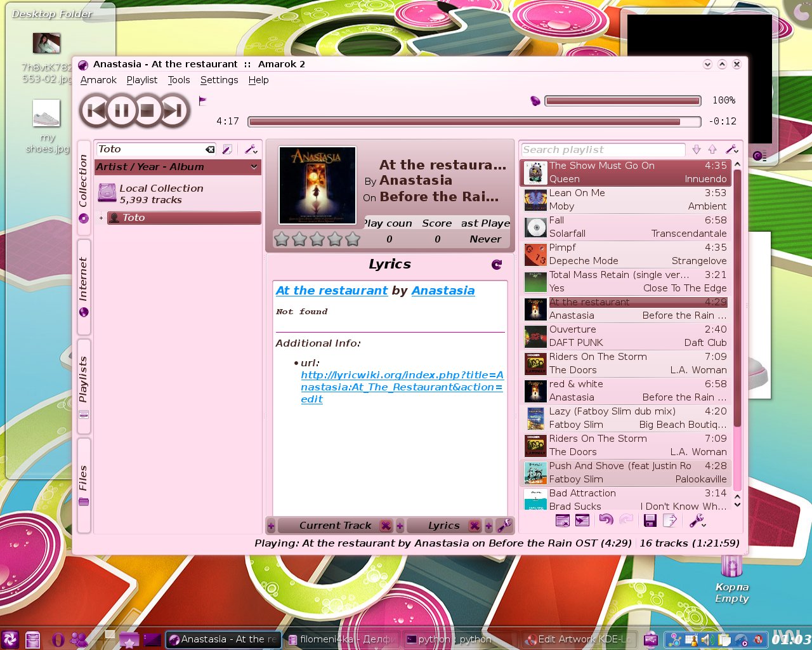Screen dimensions: 812x650
Task: Save the playlist with floppy icon
Action: pos(650,521)
